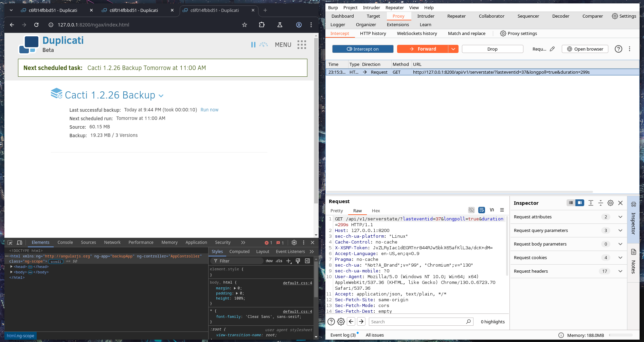Switch to HTTP history tab
The height and width of the screenshot is (342, 644).
pos(373,33)
